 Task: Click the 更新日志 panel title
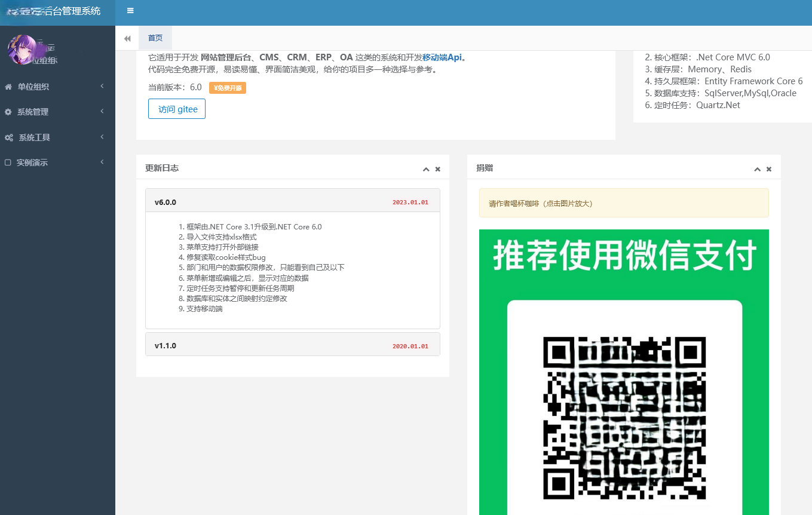click(162, 168)
